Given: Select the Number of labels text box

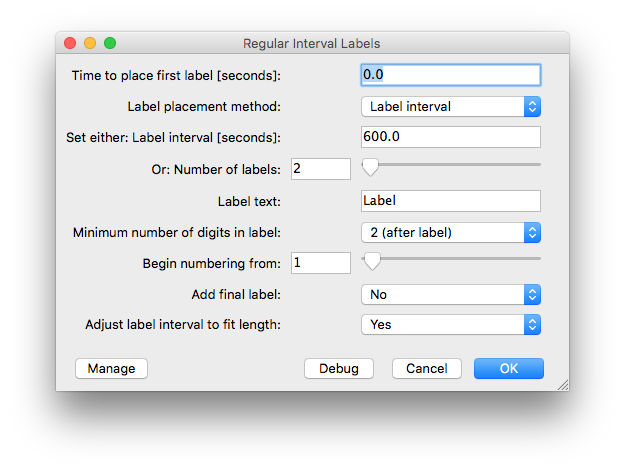Looking at the screenshot, I should tap(320, 169).
